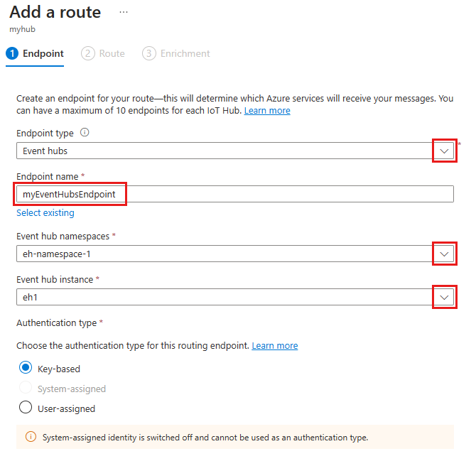This screenshot has width=476, height=461.
Task: Select System-assigned authentication option
Action: [26, 388]
